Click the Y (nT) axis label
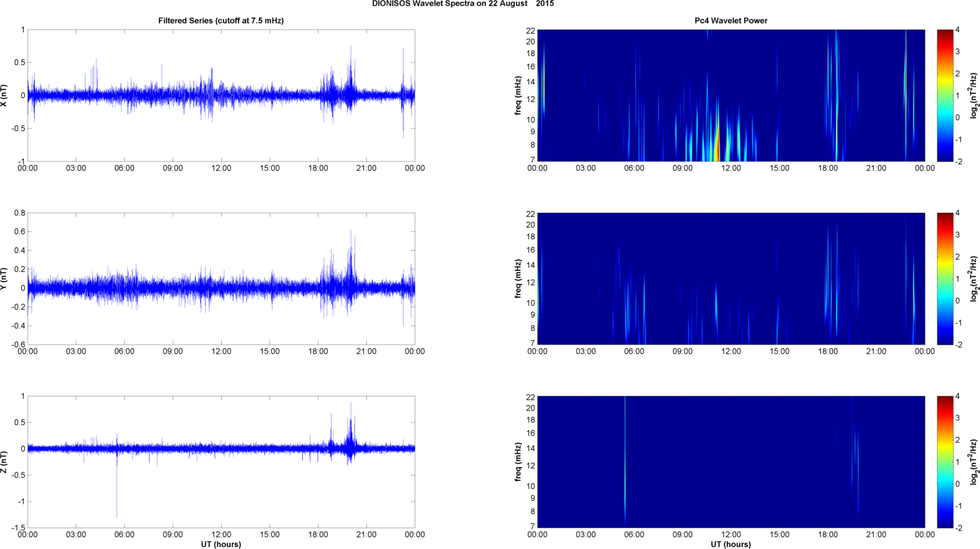Image resolution: width=980 pixels, height=549 pixels. click(x=4, y=278)
